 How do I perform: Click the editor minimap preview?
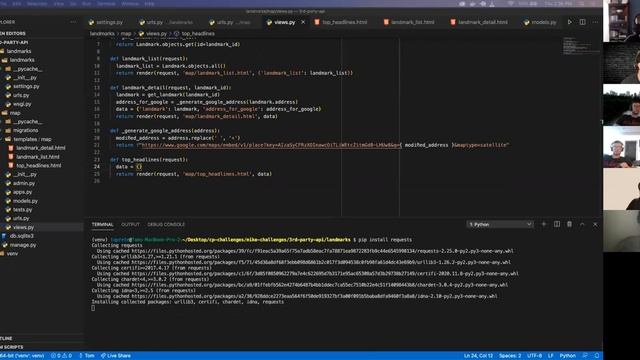click(580, 46)
